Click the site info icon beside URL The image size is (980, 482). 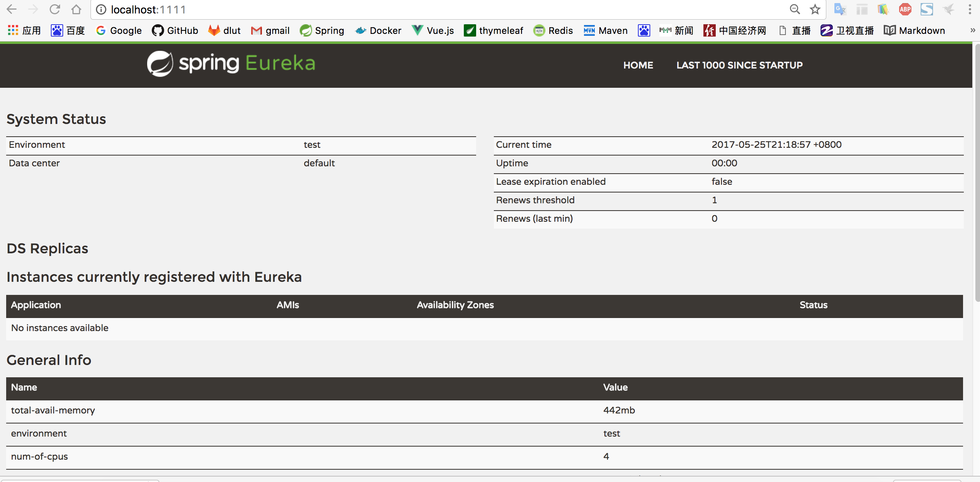click(x=101, y=9)
